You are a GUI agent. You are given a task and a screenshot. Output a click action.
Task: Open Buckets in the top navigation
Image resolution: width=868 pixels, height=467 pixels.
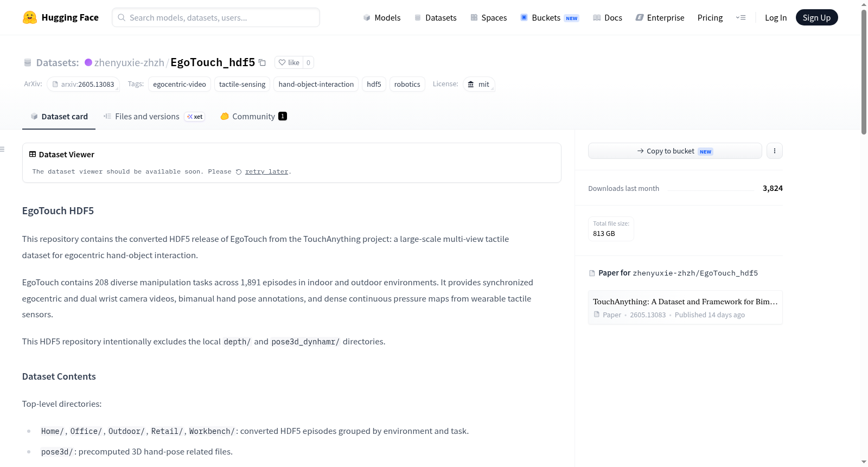tap(550, 17)
